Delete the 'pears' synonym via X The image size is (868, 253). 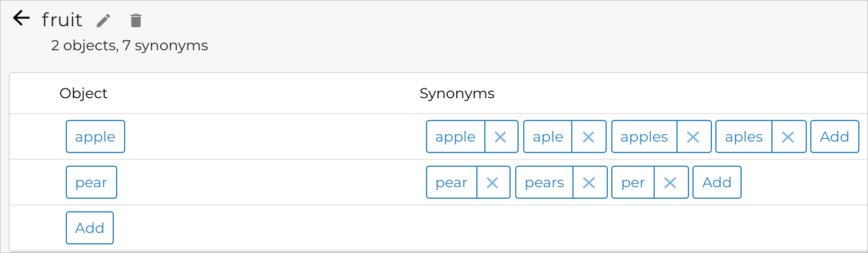click(590, 183)
